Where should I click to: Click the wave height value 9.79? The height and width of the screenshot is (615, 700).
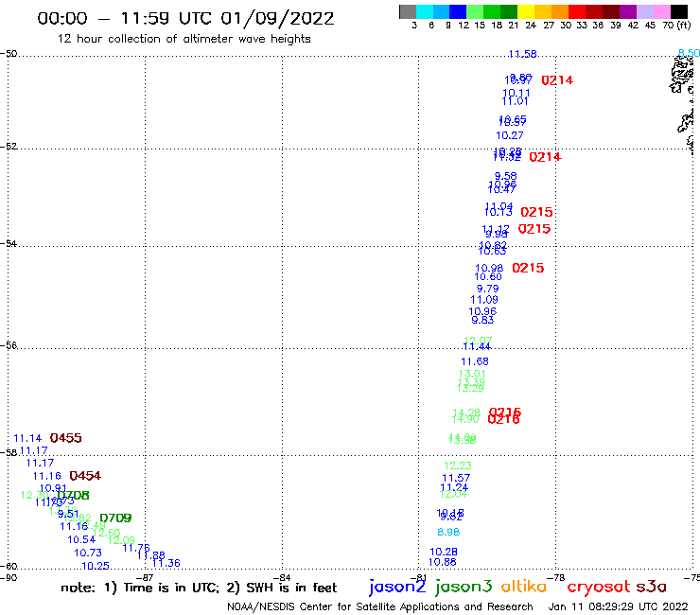(x=487, y=289)
